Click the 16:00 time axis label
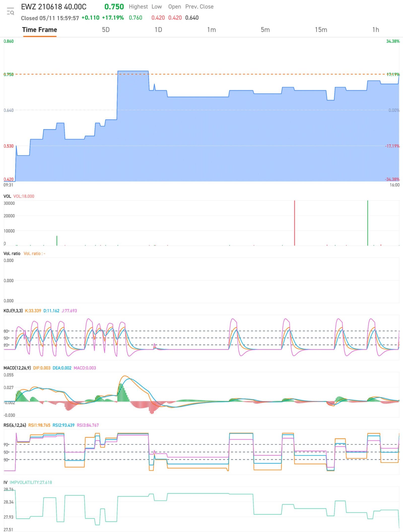The width and height of the screenshot is (403, 532). click(395, 185)
